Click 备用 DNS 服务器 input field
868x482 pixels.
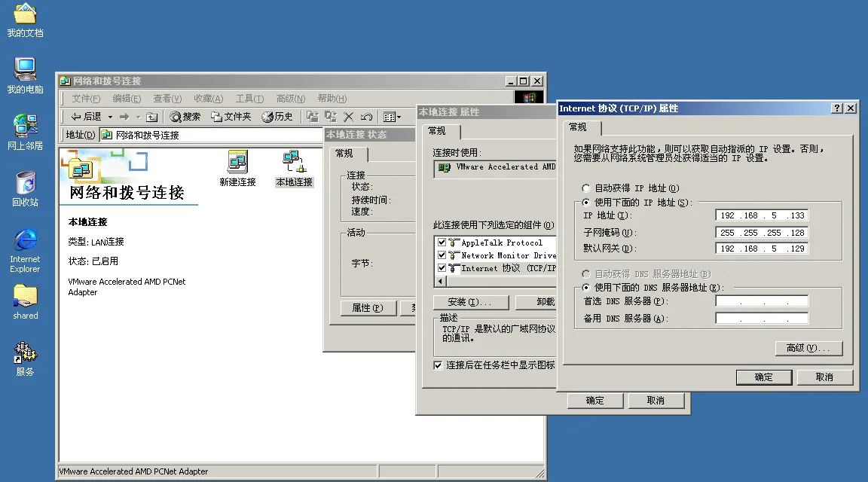[762, 319]
